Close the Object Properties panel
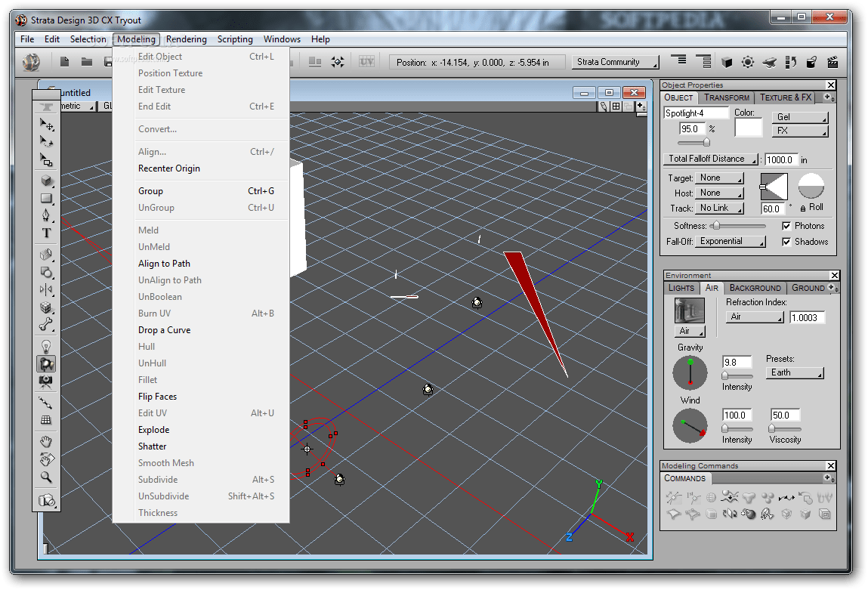The image size is (868, 590). [830, 85]
